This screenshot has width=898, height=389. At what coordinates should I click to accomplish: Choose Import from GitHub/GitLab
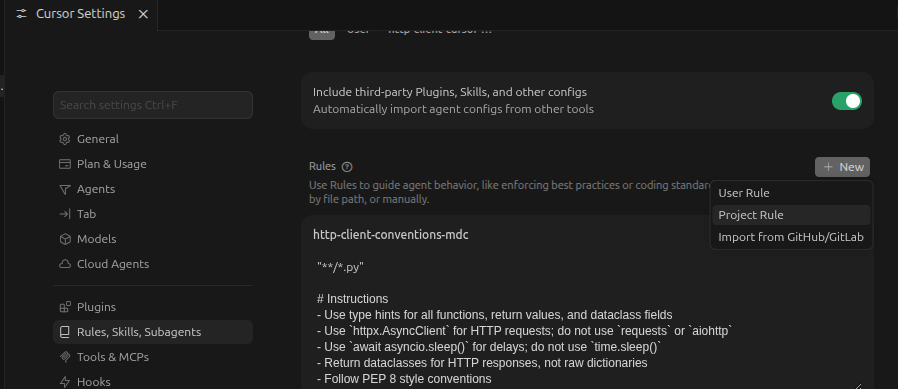coord(791,237)
